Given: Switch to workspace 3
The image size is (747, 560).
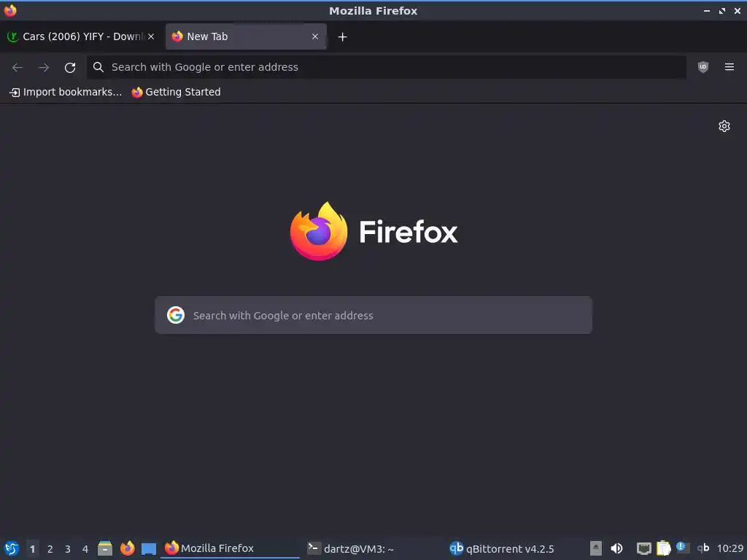Looking at the screenshot, I should 68,549.
